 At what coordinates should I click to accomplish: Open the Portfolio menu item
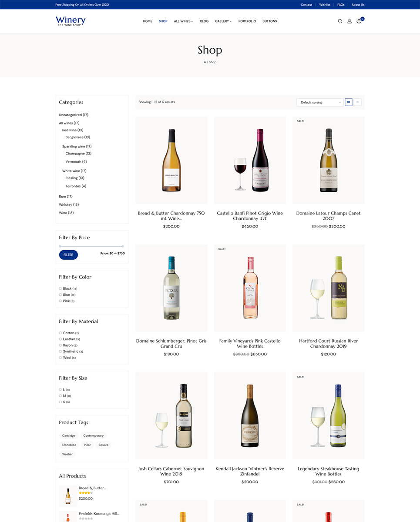[247, 21]
